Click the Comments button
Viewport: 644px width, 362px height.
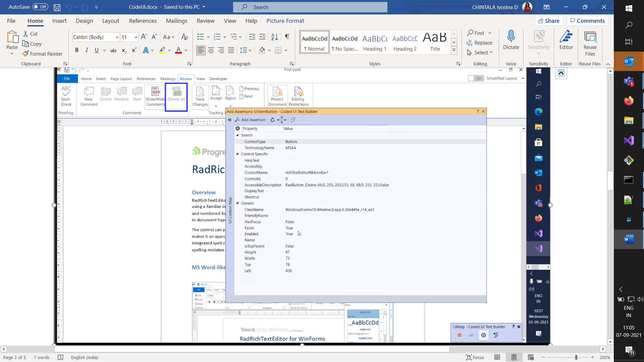tap(587, 21)
